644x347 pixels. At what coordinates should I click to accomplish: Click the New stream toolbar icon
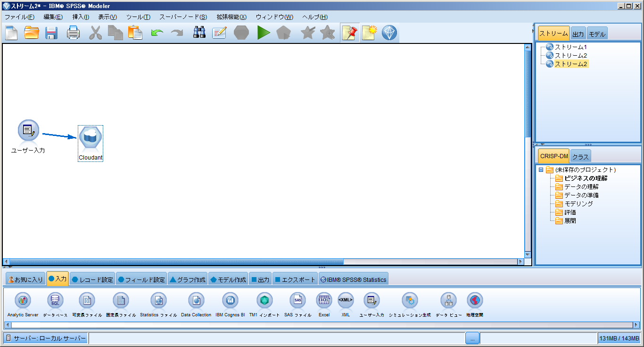pyautogui.click(x=11, y=33)
